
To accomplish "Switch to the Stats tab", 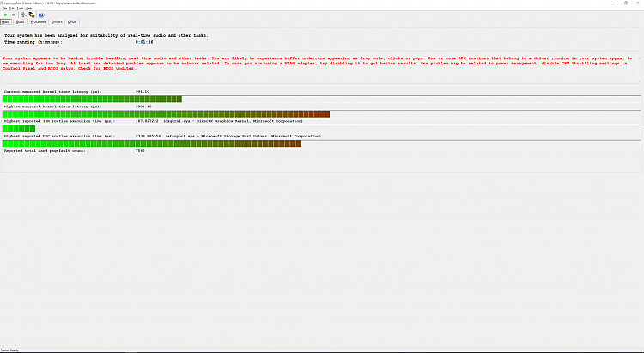I will click(x=20, y=21).
